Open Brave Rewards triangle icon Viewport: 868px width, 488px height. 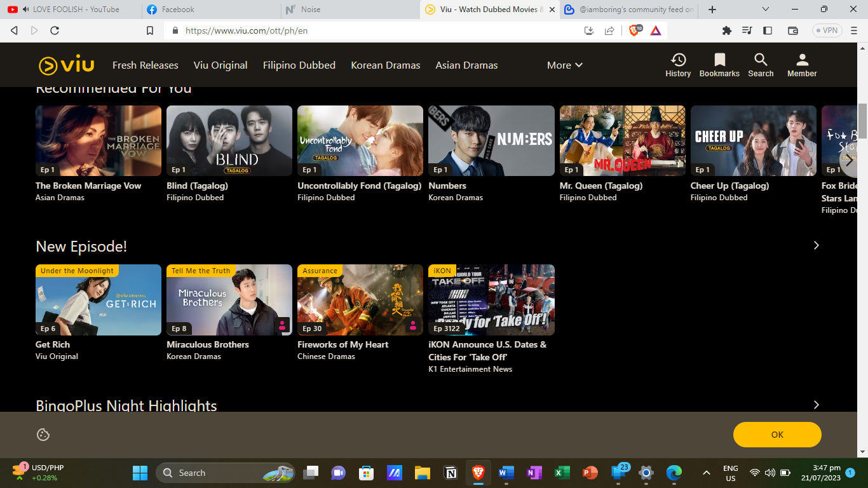click(656, 30)
